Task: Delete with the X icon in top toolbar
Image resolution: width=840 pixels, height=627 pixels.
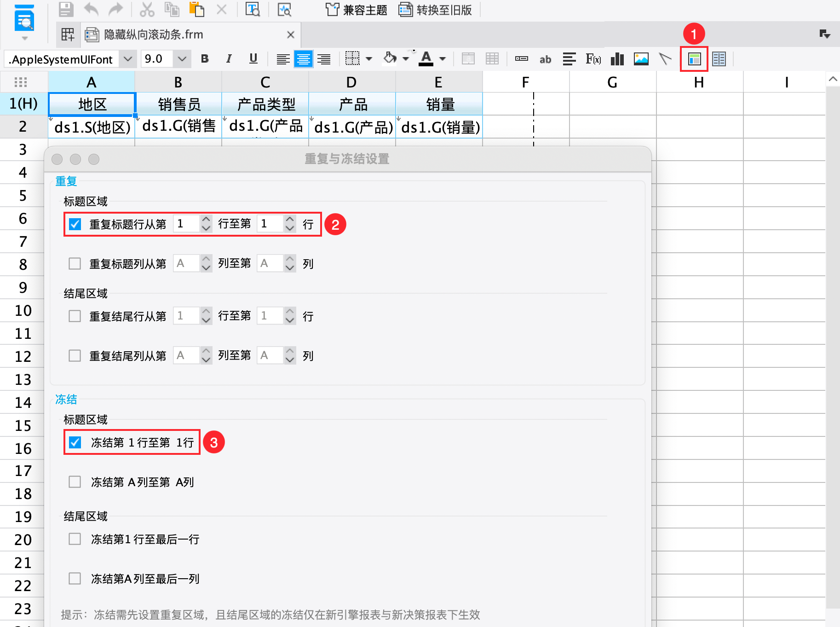Action: click(x=221, y=9)
